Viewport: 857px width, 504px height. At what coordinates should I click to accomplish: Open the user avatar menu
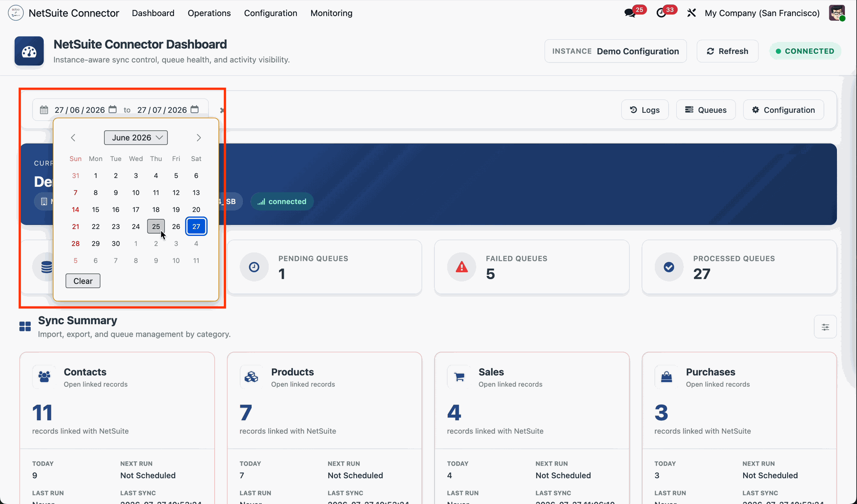tap(837, 13)
